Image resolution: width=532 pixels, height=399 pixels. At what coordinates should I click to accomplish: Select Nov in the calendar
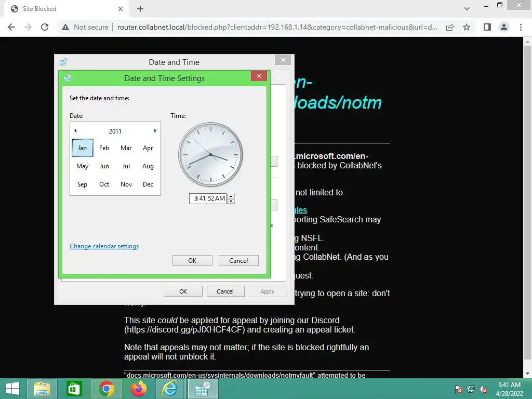(x=126, y=184)
